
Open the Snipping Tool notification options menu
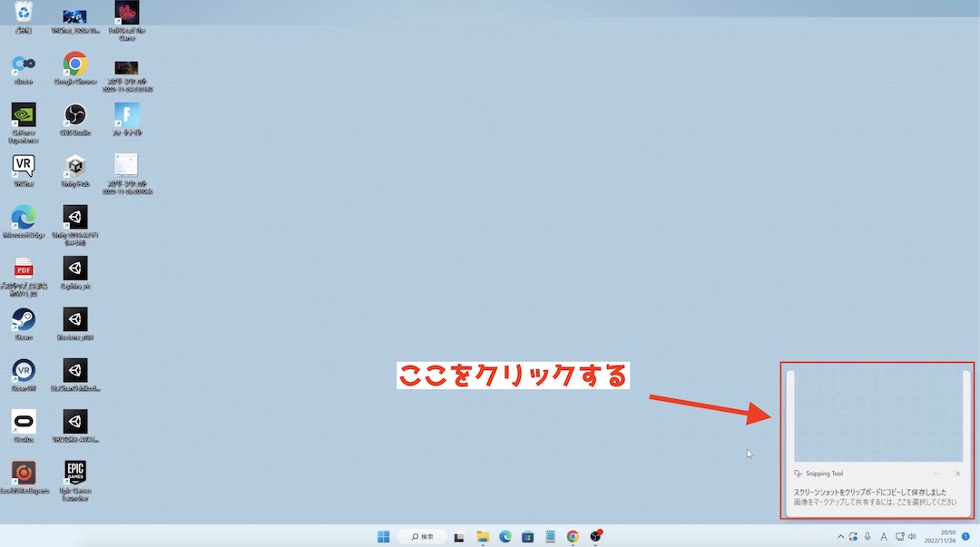pos(938,473)
